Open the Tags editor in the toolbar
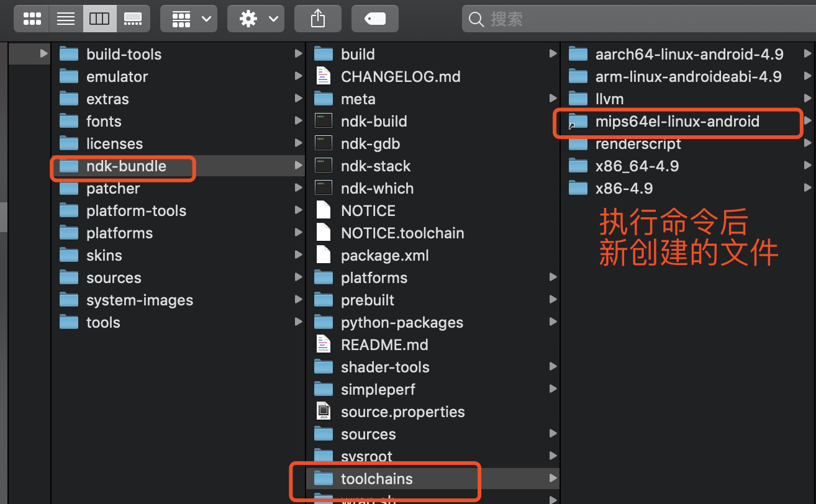The width and height of the screenshot is (816, 504). 374,19
